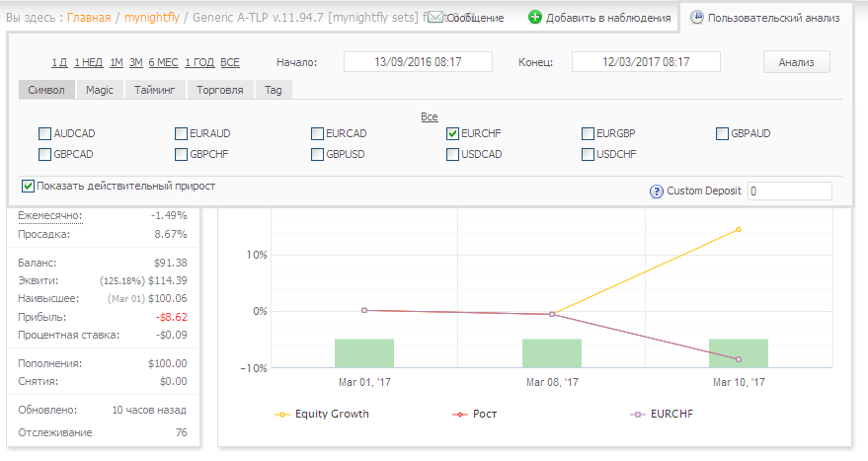This screenshot has width=868, height=461.
Task: Click the Прибыль value -$8.62
Action: click(172, 317)
